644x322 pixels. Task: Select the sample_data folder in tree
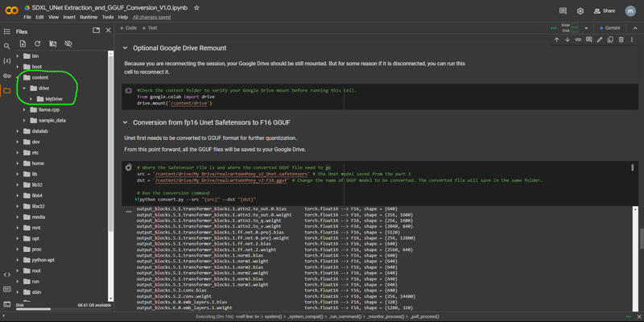click(52, 120)
